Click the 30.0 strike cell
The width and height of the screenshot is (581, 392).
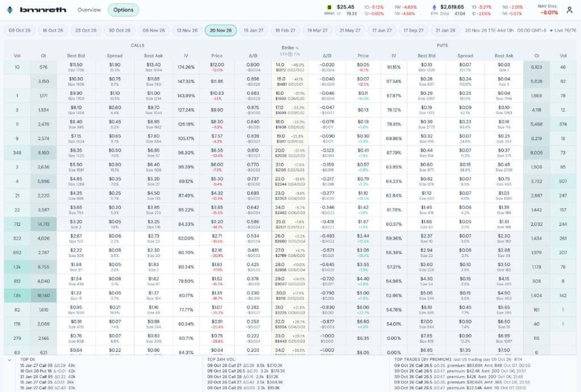pos(290,296)
